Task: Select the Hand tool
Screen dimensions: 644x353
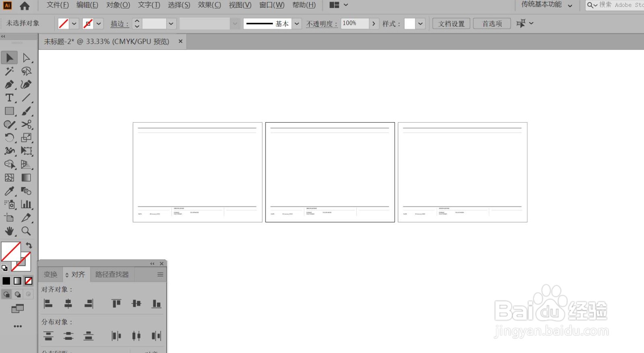Action: coord(9,231)
